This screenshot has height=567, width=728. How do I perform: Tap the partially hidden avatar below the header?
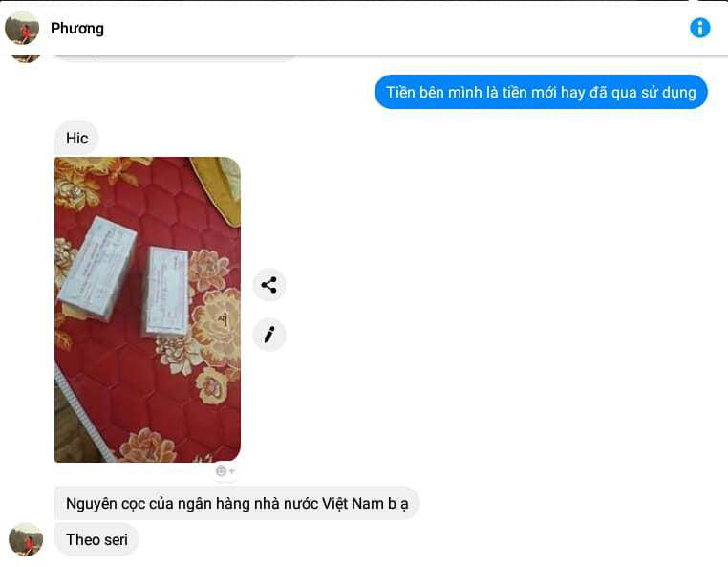26,58
